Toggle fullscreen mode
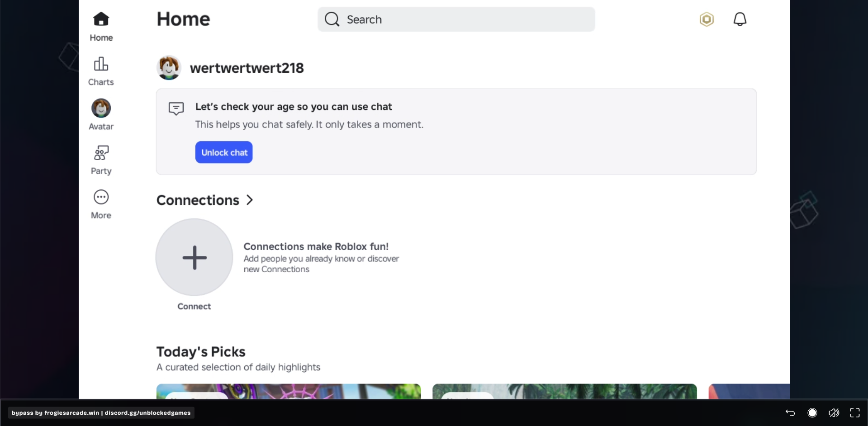The height and width of the screenshot is (426, 868). pyautogui.click(x=855, y=412)
